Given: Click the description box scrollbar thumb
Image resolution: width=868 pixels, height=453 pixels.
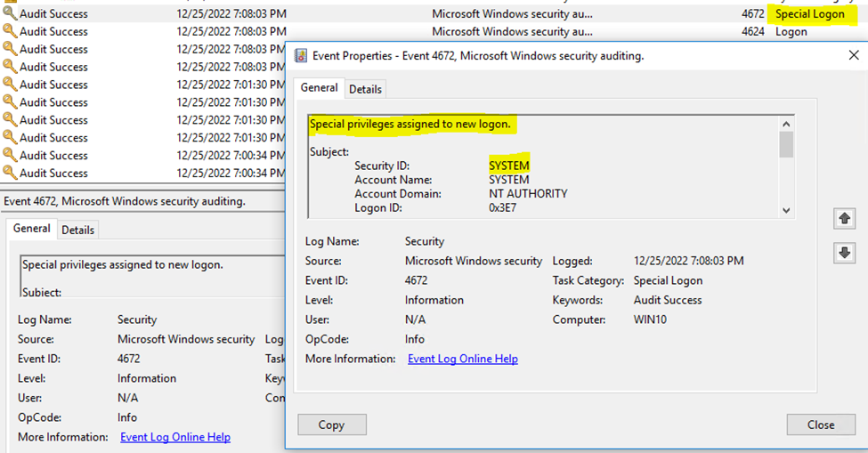Looking at the screenshot, I should 786,144.
